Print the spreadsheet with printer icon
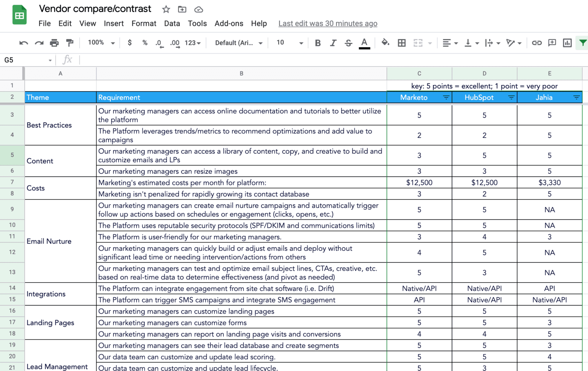 [54, 43]
